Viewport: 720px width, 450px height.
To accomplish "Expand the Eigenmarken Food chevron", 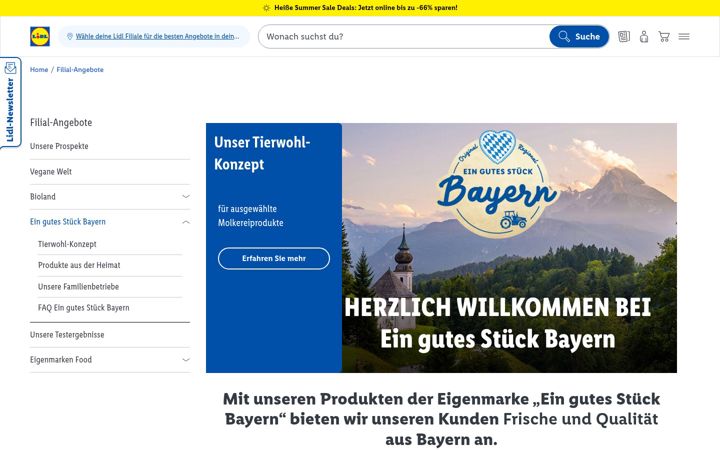I will coord(186,360).
